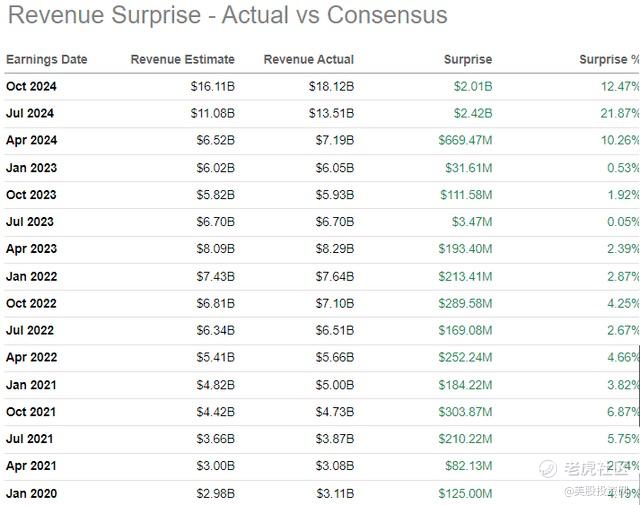Click the Revenue Actual column header
640x505 pixels.
309,60
